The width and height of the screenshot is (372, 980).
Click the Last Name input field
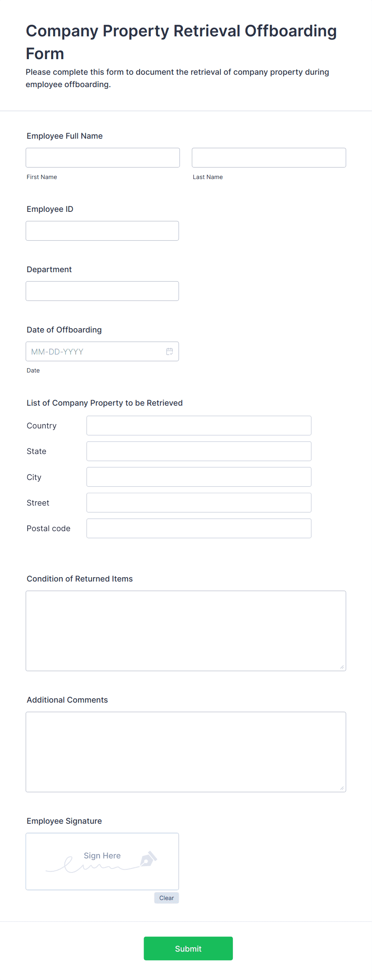pyautogui.click(x=269, y=157)
